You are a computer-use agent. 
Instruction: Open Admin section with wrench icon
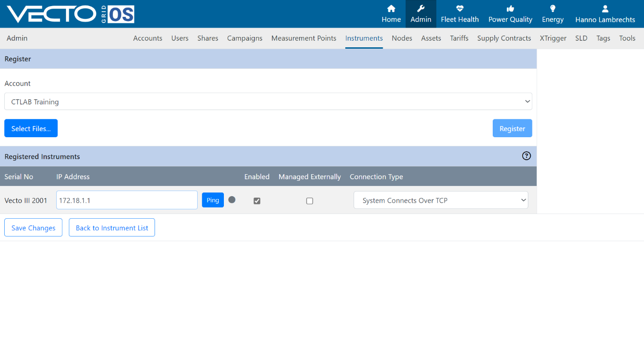point(421,8)
